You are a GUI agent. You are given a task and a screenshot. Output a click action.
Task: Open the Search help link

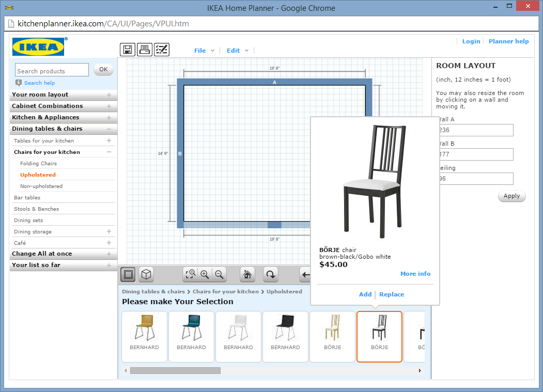(39, 83)
